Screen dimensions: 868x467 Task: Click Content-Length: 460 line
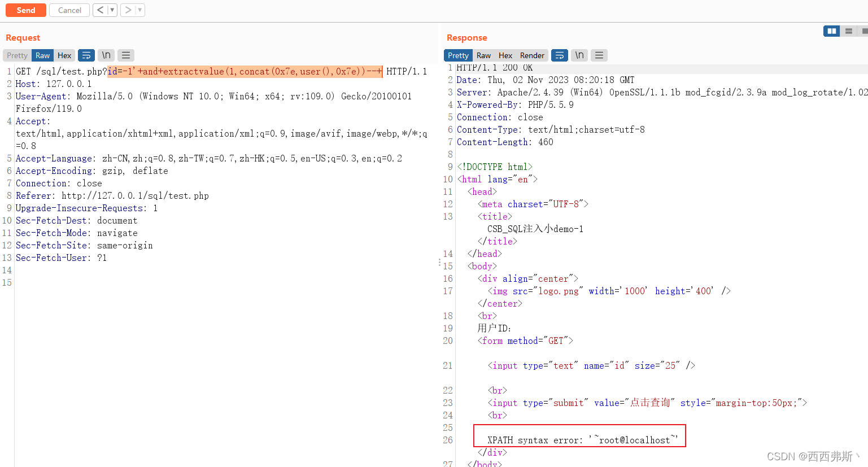[505, 142]
